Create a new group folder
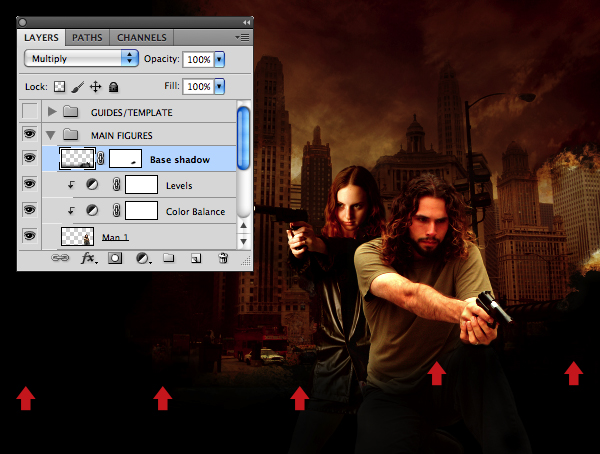 click(168, 258)
